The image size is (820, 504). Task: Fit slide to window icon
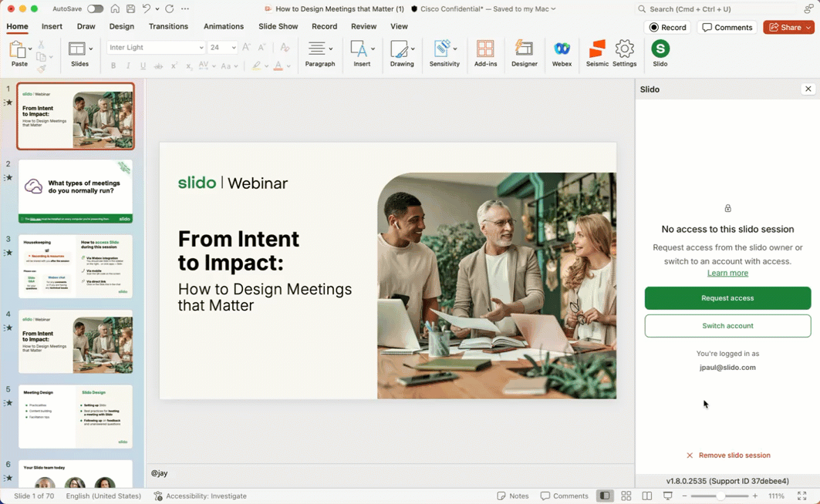pos(801,496)
